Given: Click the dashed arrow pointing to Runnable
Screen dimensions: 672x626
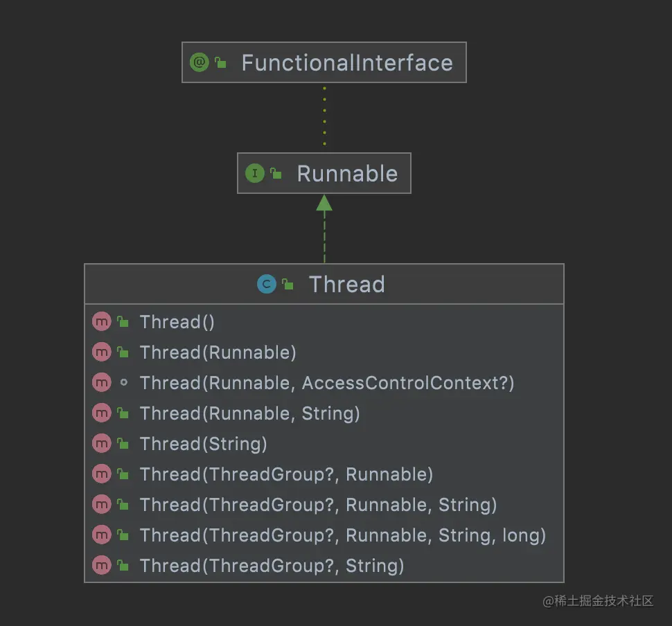Looking at the screenshot, I should pyautogui.click(x=324, y=229).
